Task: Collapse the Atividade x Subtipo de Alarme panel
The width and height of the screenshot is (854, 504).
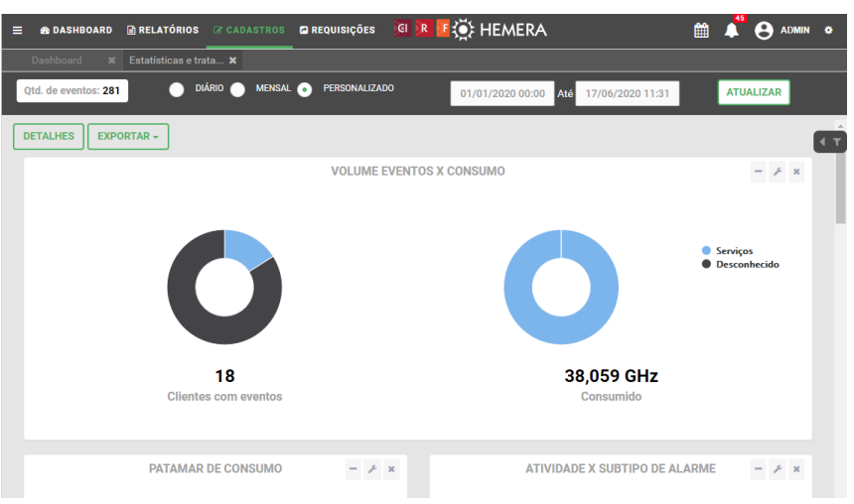Action: coord(759,469)
